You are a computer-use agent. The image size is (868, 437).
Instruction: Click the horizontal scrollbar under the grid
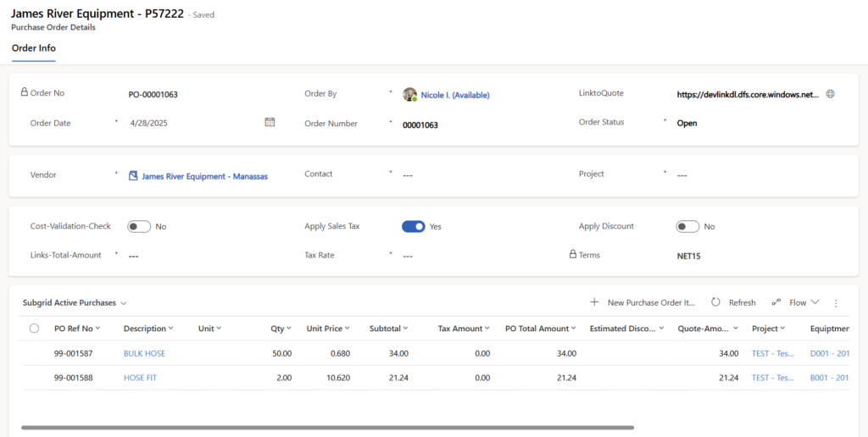[x=327, y=428]
